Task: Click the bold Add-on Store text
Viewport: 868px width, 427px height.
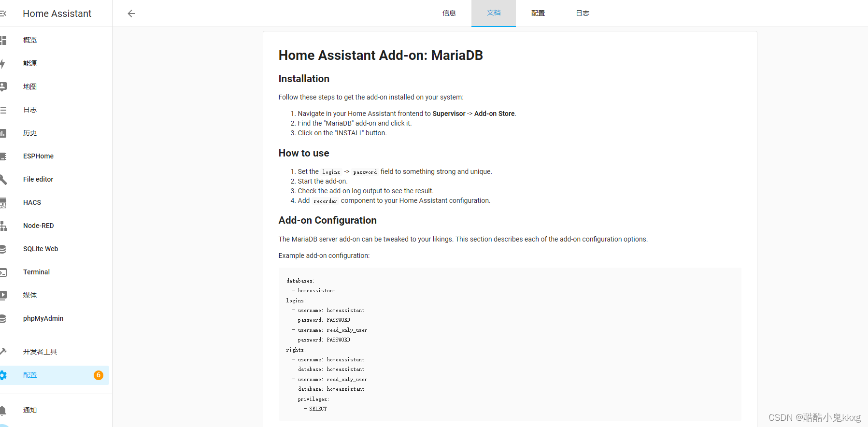Action: click(x=494, y=114)
